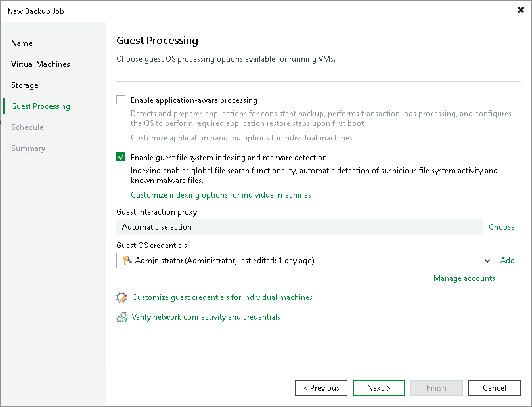The height and width of the screenshot is (407, 532).
Task: Click the Cancel button
Action: coord(495,388)
